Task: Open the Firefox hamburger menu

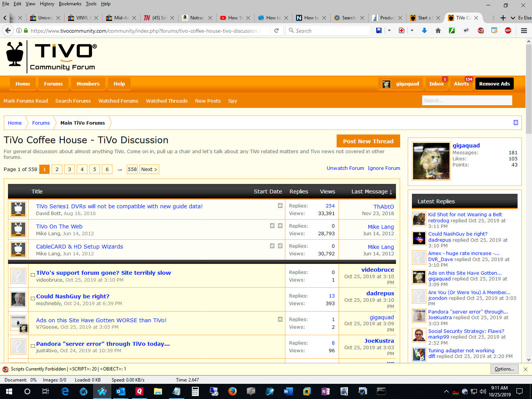Action: click(524, 30)
